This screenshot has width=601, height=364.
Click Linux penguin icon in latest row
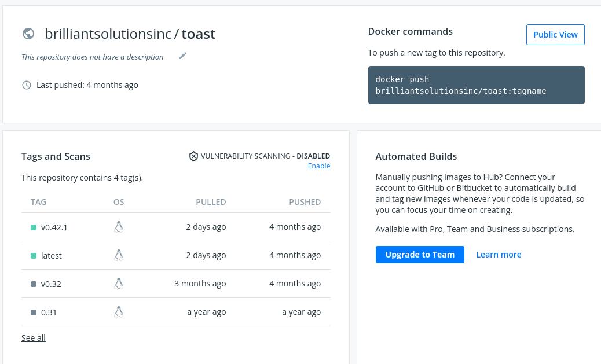119,255
